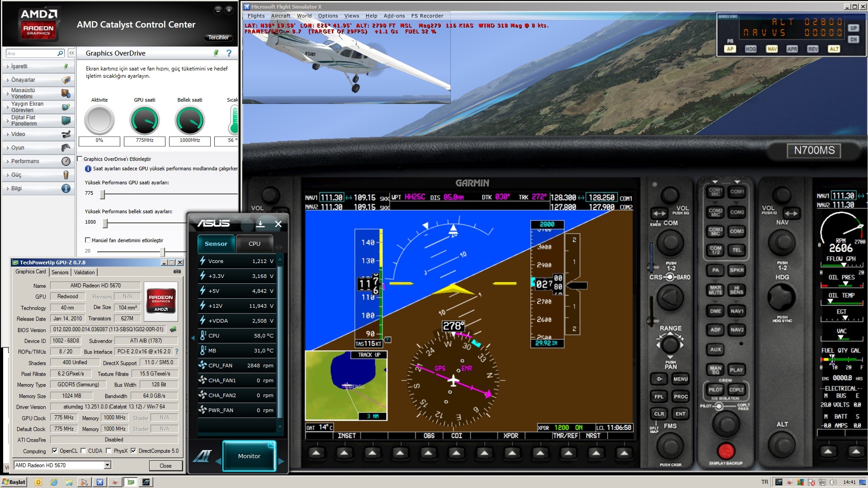Adjust high performance memory clock slider
868x488 pixels.
click(105, 223)
